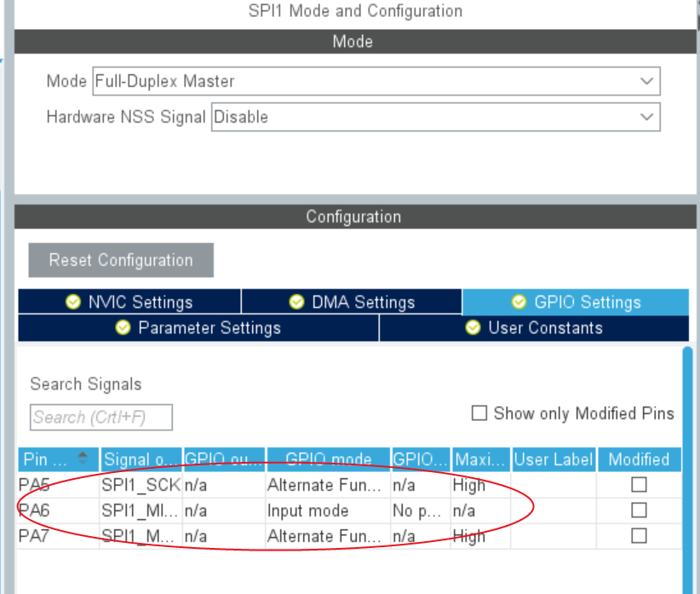This screenshot has width=700, height=594.
Task: Click the check badge on User Constants tab
Action: (473, 327)
